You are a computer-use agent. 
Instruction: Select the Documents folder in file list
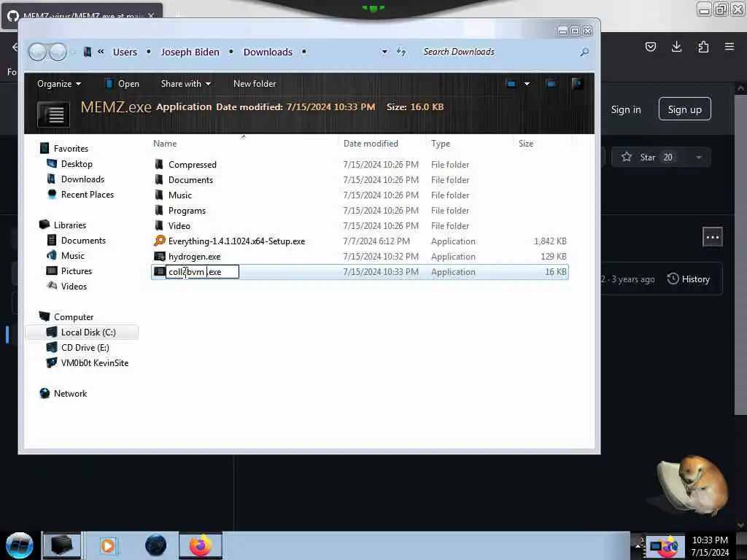190,180
